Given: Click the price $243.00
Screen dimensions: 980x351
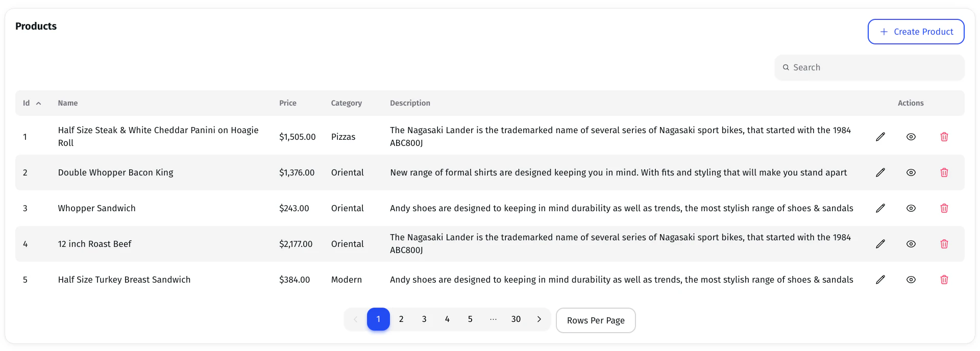Looking at the screenshot, I should [294, 208].
